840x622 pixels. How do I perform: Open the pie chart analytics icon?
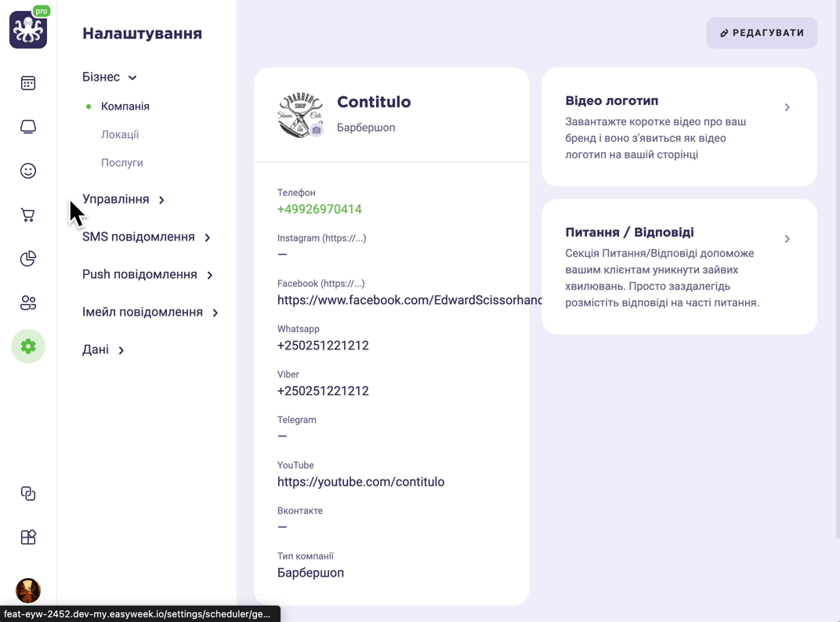click(28, 259)
